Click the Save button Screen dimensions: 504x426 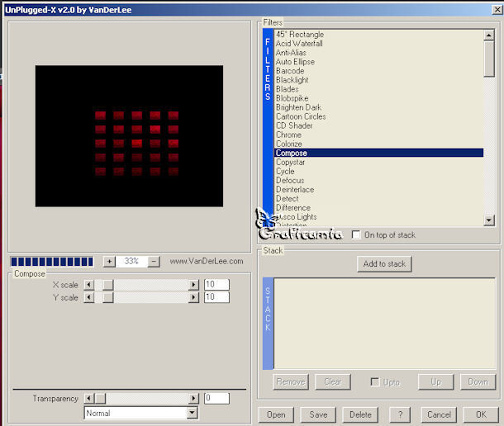pos(318,414)
